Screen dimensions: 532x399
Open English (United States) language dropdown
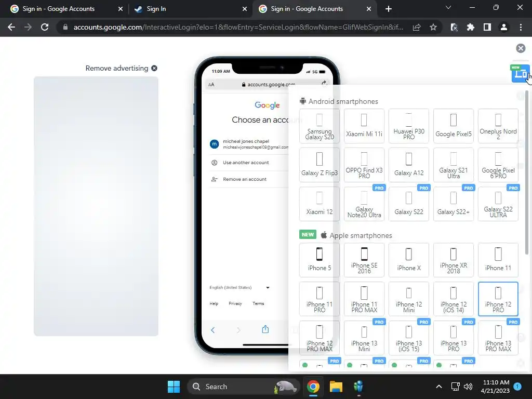coord(240,287)
